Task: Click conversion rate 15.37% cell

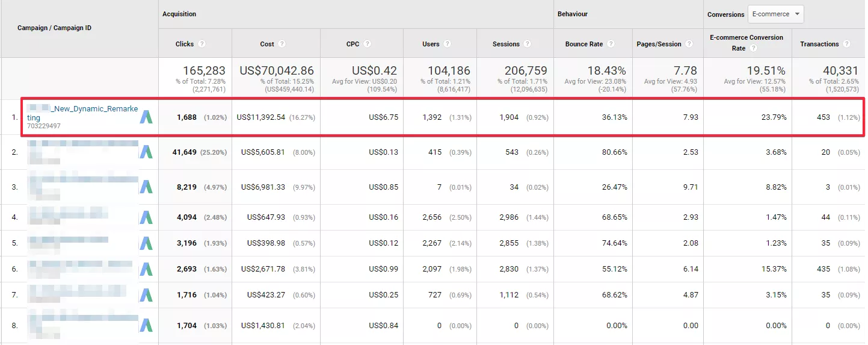Action: coord(772,269)
